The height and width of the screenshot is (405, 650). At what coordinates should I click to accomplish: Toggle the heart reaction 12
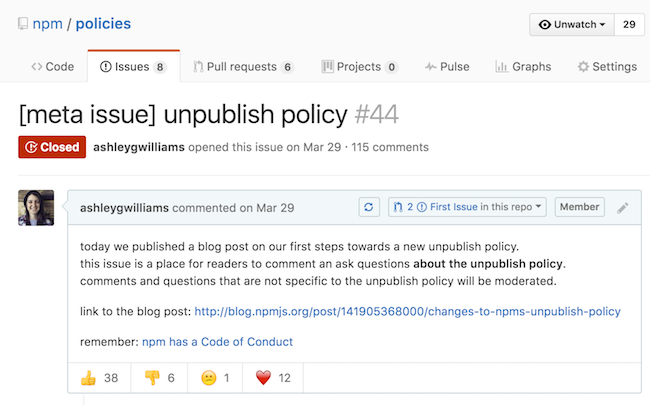[273, 378]
